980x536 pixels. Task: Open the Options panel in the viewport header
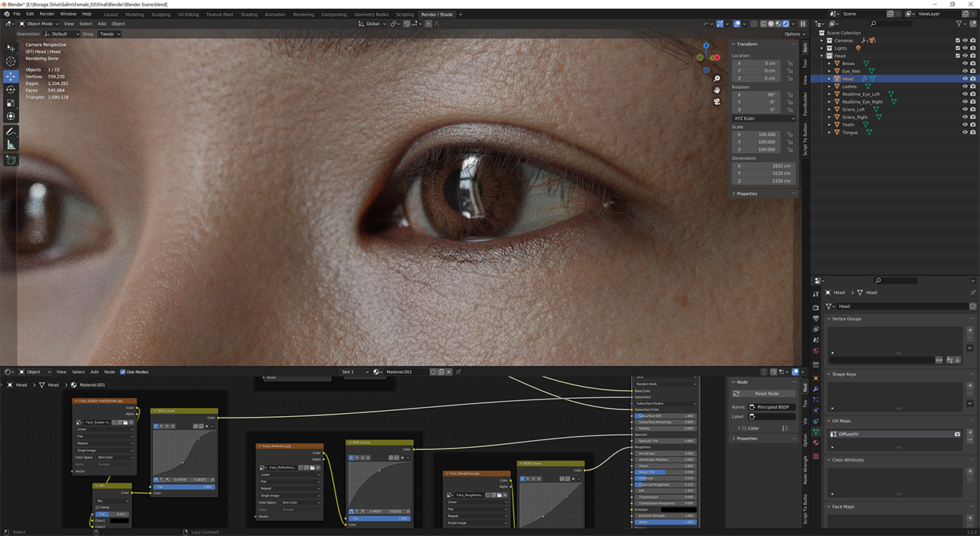coord(794,33)
